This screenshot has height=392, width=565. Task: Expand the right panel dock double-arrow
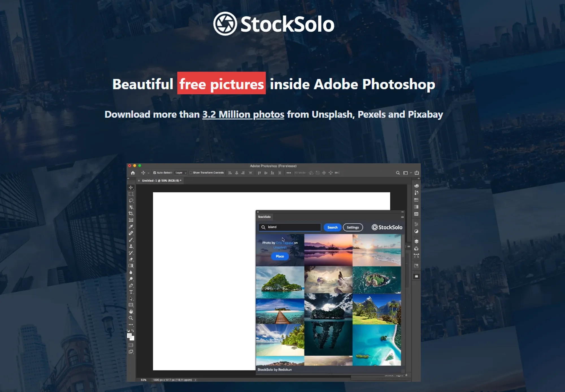[419, 179]
